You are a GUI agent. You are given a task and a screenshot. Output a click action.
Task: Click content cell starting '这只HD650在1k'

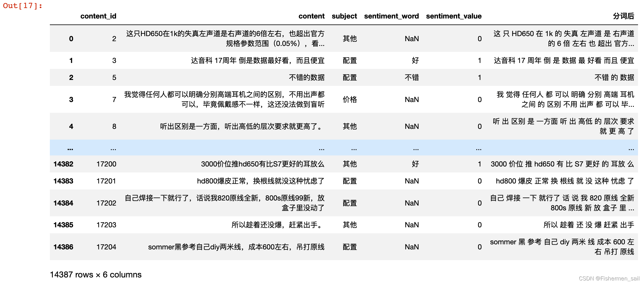225,39
